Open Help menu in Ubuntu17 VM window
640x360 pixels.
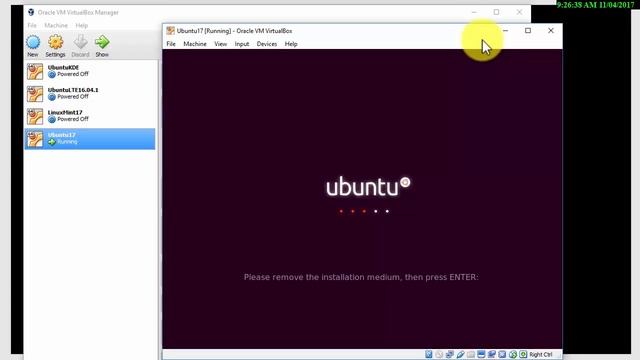pos(291,44)
